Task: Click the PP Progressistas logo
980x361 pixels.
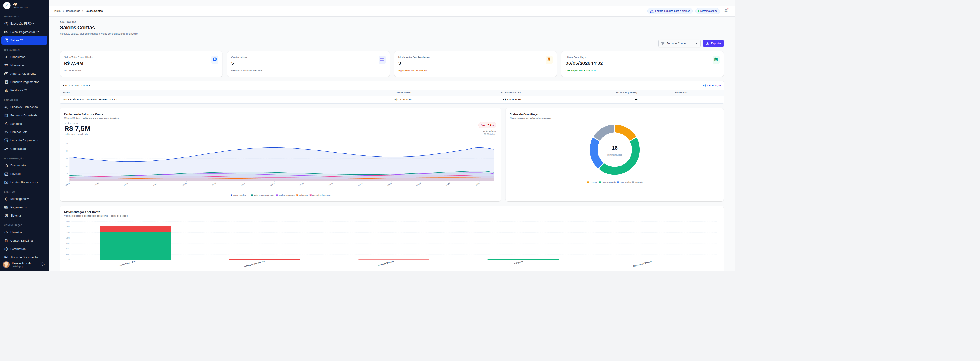Action: (7, 5)
